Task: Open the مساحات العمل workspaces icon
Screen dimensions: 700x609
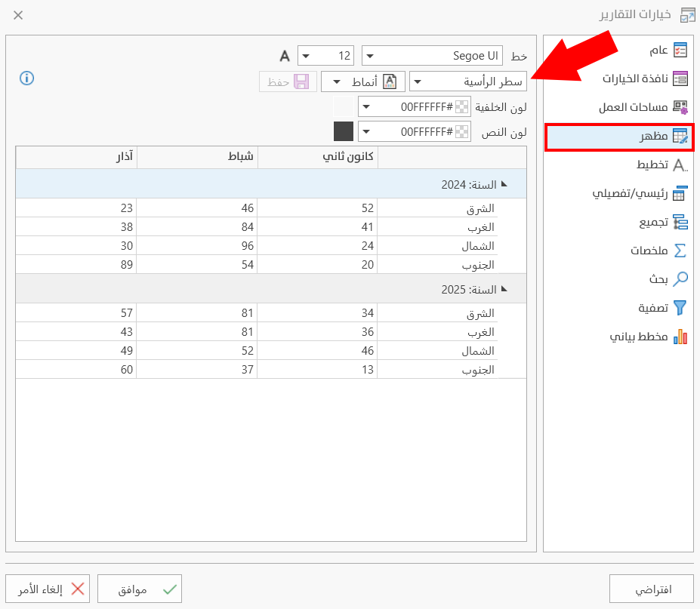Action: [680, 108]
